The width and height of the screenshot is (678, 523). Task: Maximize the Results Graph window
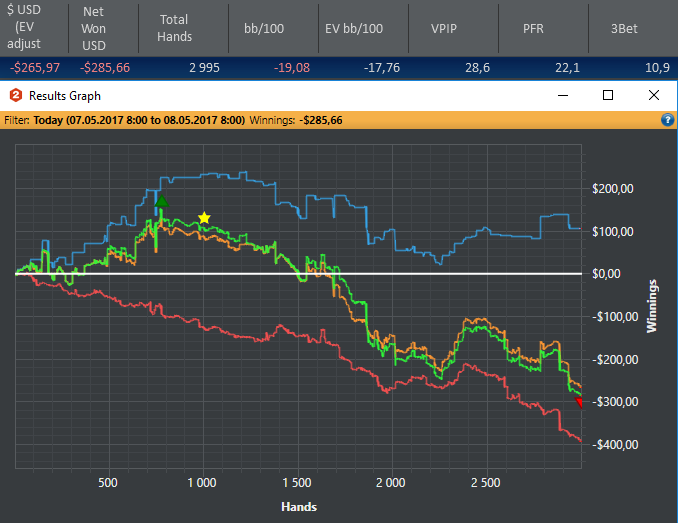pyautogui.click(x=608, y=95)
